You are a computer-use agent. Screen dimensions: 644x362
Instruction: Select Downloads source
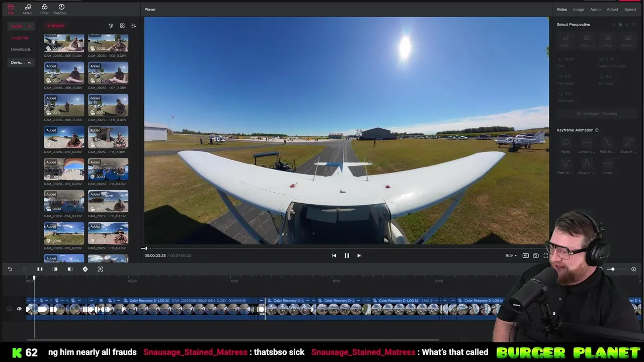click(x=21, y=49)
